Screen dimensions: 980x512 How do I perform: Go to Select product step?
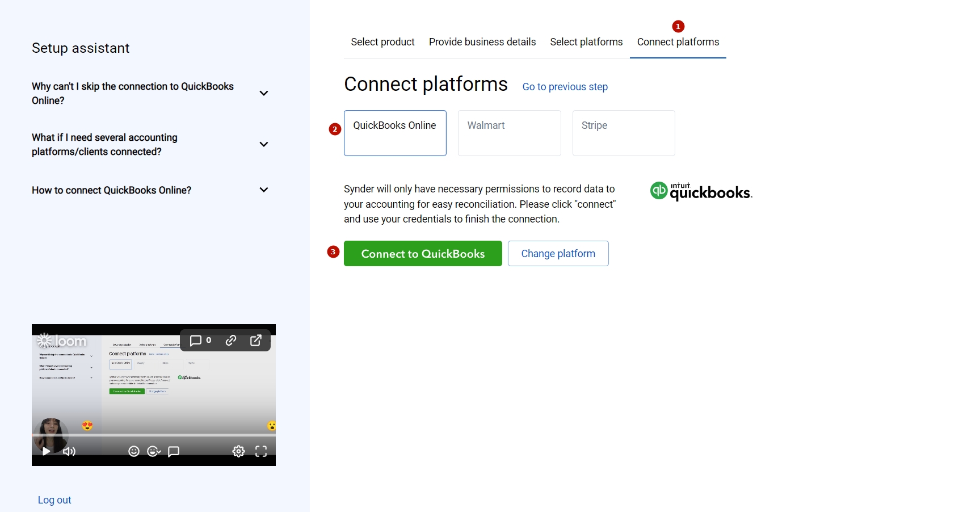pos(382,42)
